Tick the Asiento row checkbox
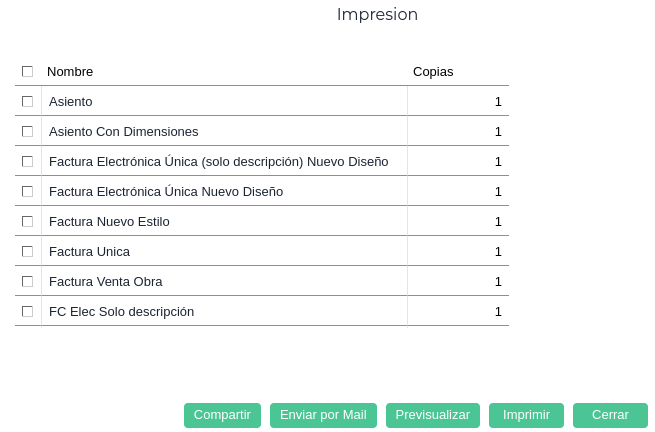The image size is (655, 432). click(x=27, y=101)
